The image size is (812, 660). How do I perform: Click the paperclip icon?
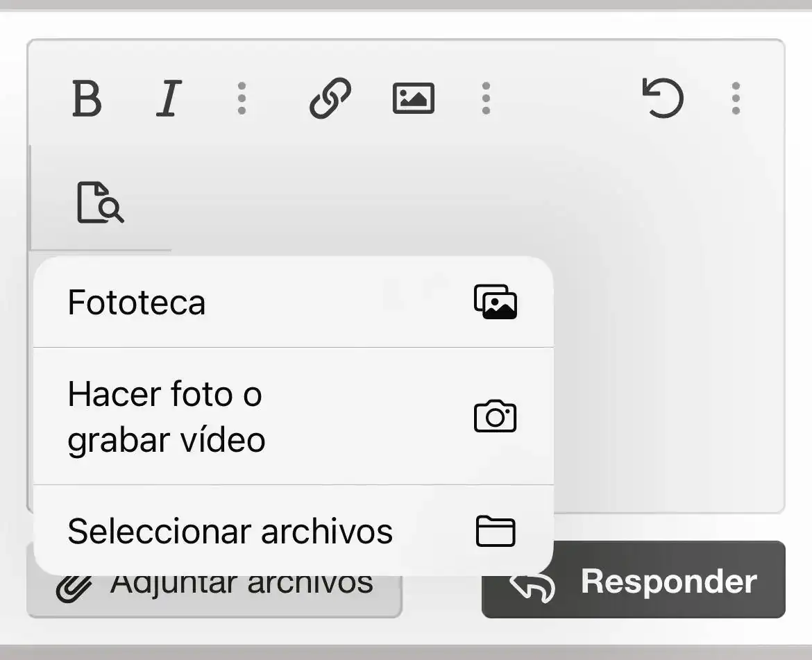tap(73, 588)
